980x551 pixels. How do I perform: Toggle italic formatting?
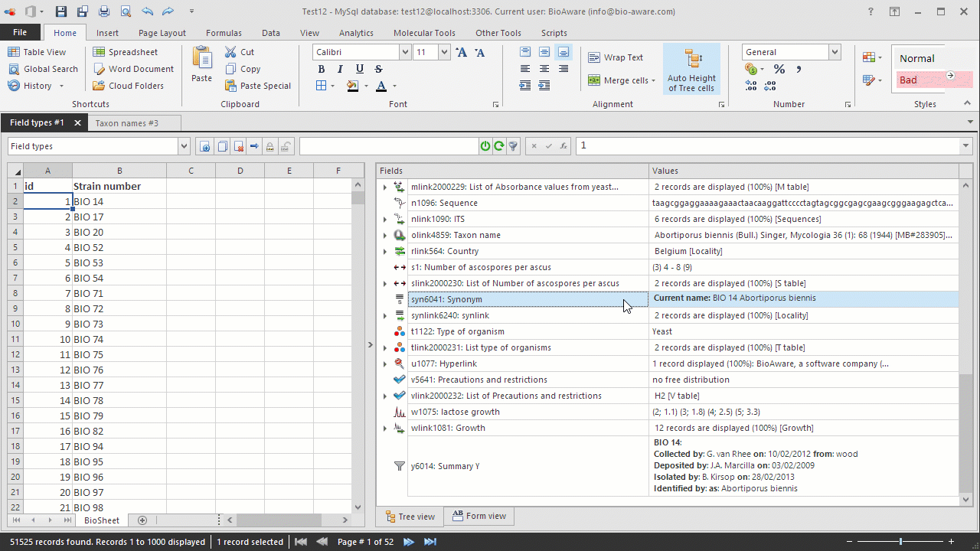click(340, 69)
